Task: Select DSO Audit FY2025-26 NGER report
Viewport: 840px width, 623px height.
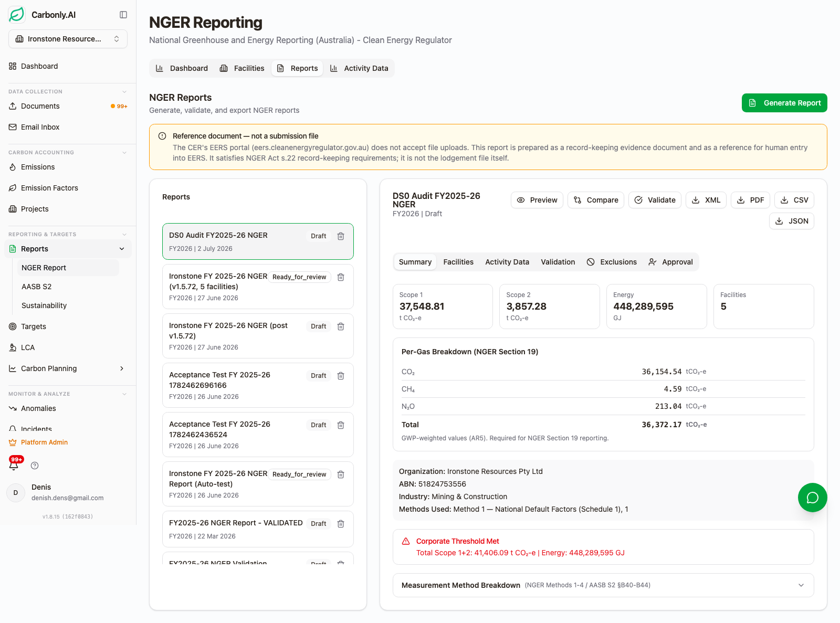Action: [x=258, y=241]
